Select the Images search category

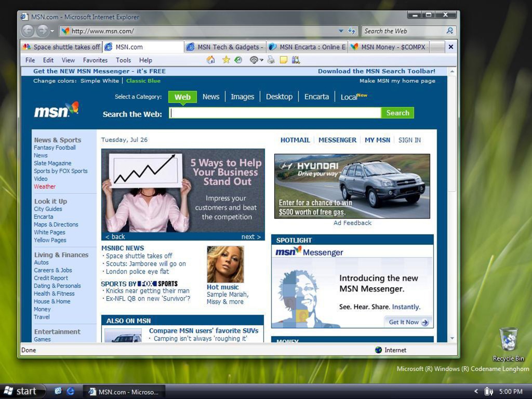242,97
